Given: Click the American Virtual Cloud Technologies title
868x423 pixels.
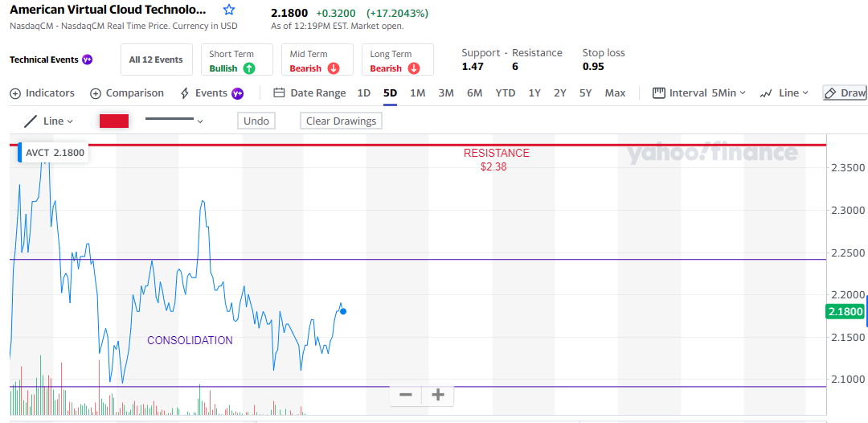Looking at the screenshot, I should pos(108,10).
